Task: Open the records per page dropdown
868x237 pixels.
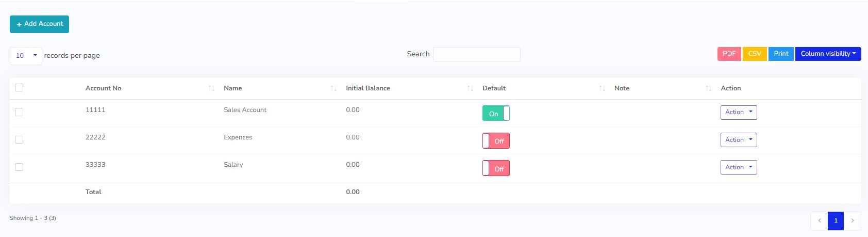Action: click(26, 56)
